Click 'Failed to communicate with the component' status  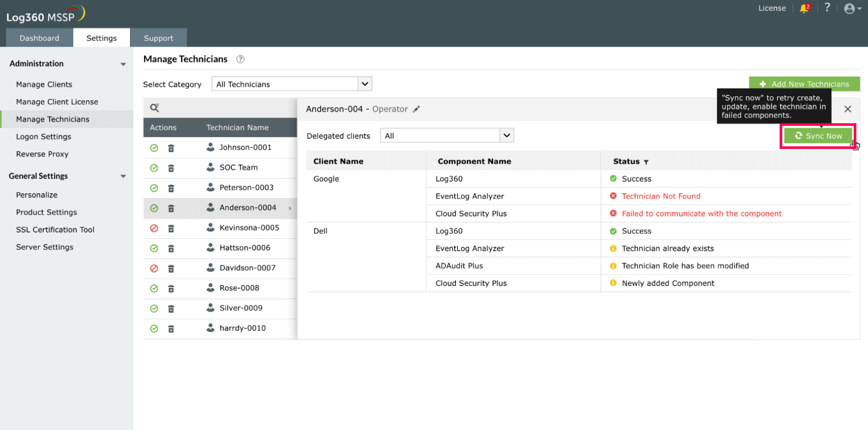point(702,214)
